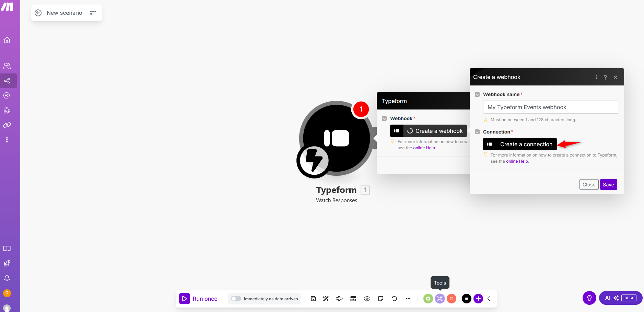Screen dimensions: 644x312
Task: Open Connections link icon in sidebar
Action: 7,125
